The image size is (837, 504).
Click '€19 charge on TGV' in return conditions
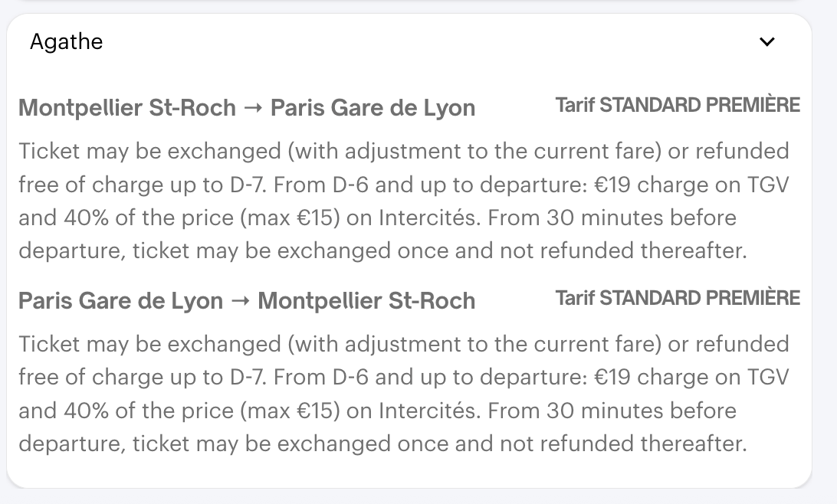pos(691,378)
